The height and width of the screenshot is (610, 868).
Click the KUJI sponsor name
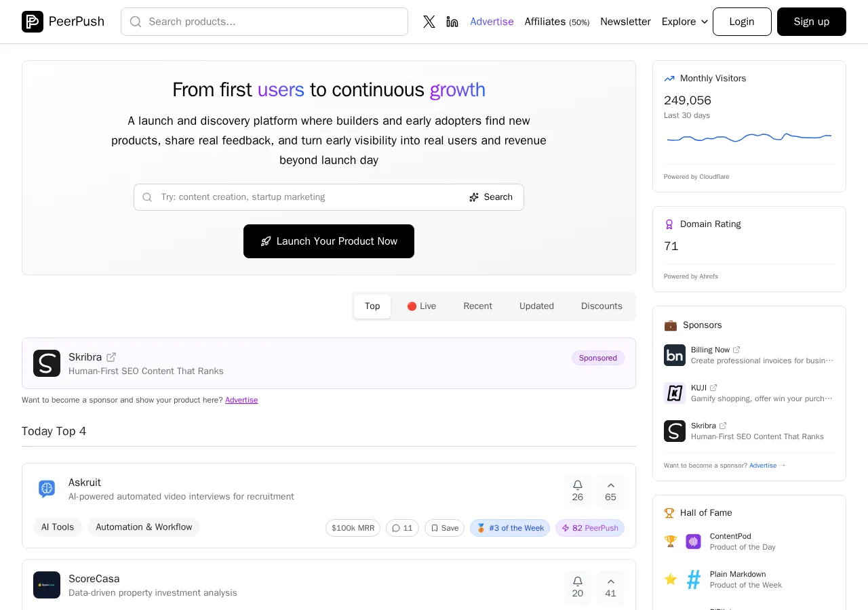click(x=698, y=388)
